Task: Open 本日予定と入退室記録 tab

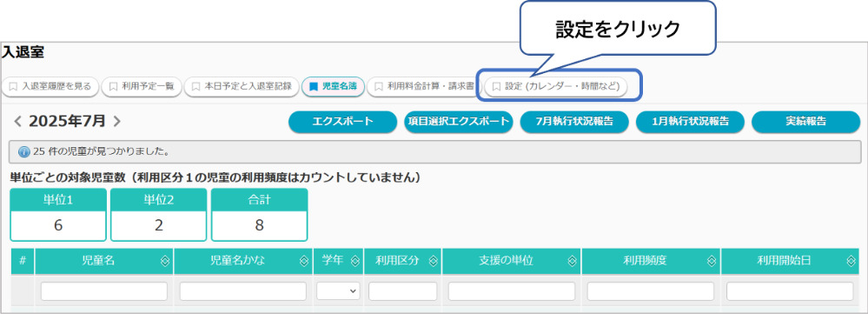Action: [x=242, y=86]
